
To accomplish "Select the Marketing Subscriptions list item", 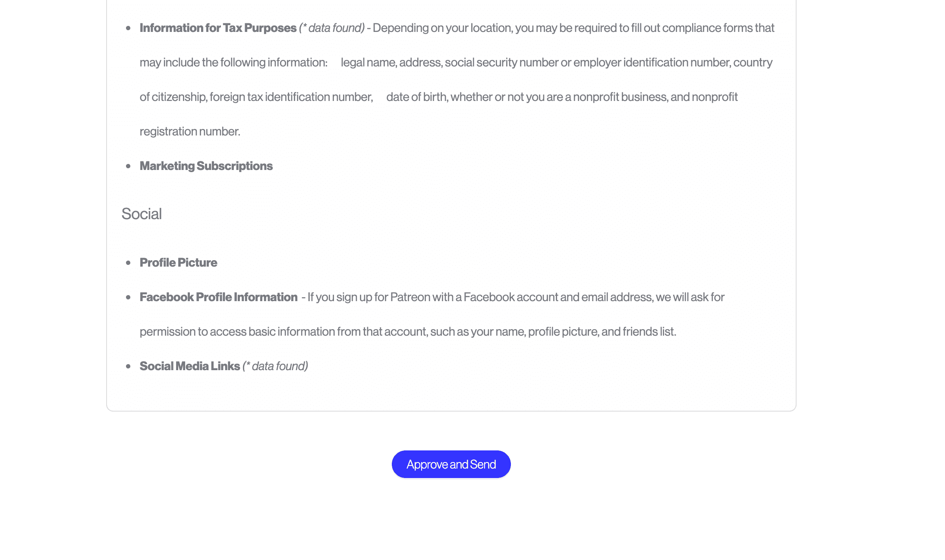I will click(206, 166).
